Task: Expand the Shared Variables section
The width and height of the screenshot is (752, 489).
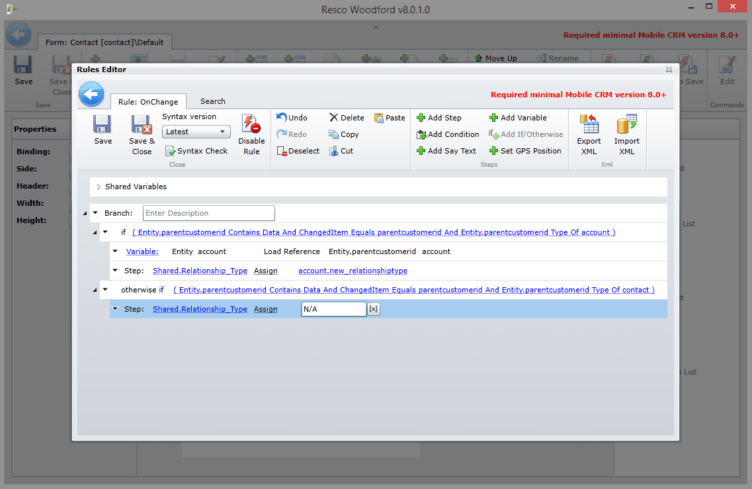Action: coord(98,186)
